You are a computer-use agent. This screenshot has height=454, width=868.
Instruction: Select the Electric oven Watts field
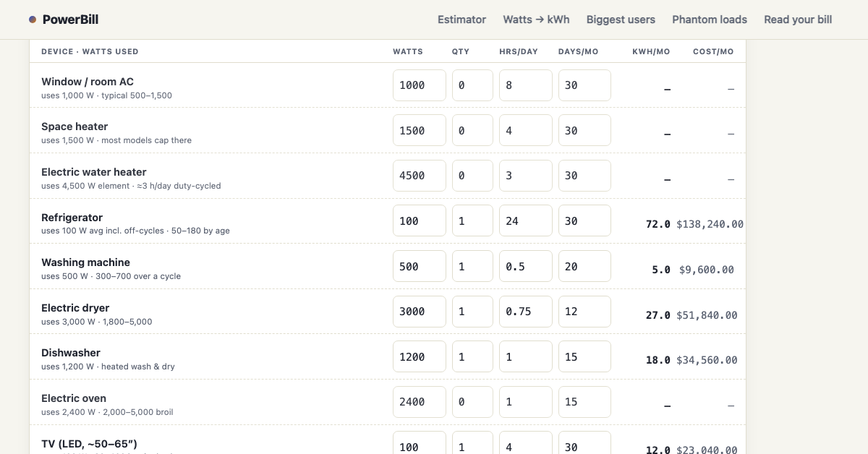click(420, 402)
